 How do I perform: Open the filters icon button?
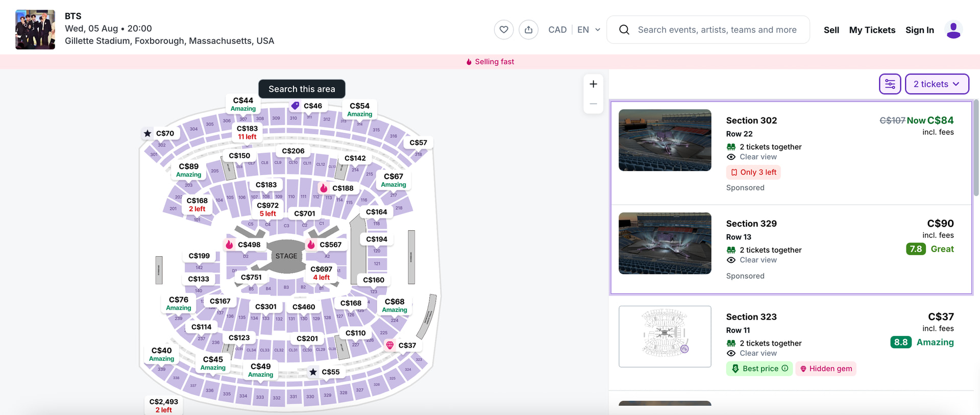tap(890, 84)
